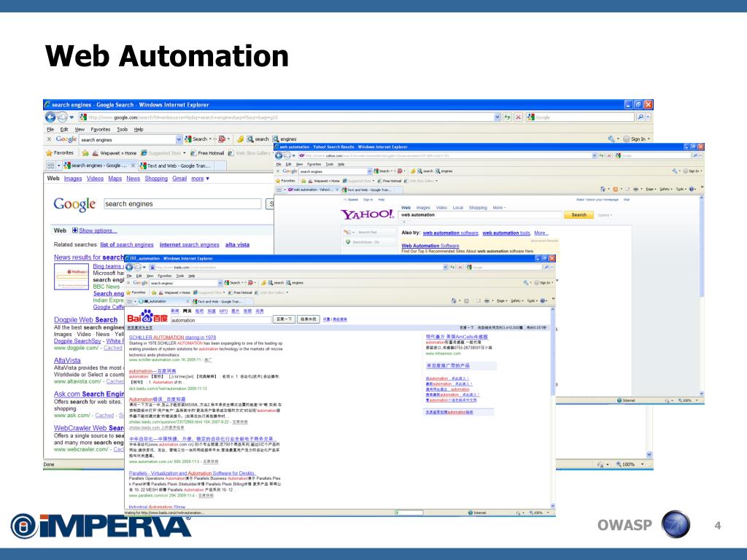Screen dimensions: 747x560
Task: Click 'web automation software' Also try link
Action: click(451, 233)
